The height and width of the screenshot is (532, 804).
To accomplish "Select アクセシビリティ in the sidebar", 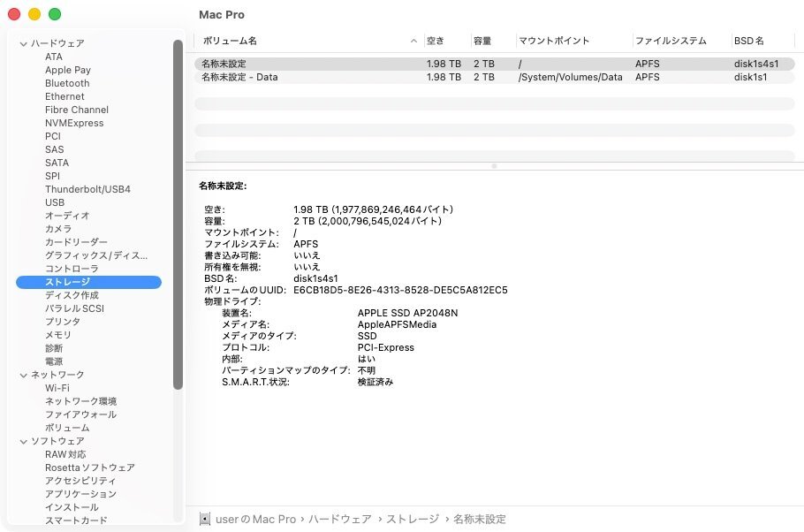I will [x=80, y=482].
